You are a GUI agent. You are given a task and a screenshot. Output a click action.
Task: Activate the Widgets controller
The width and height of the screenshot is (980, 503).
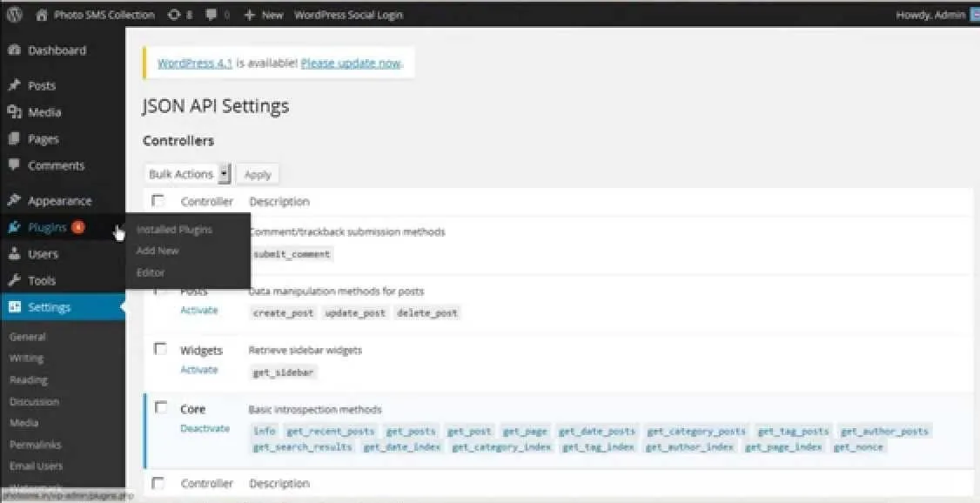tap(199, 370)
